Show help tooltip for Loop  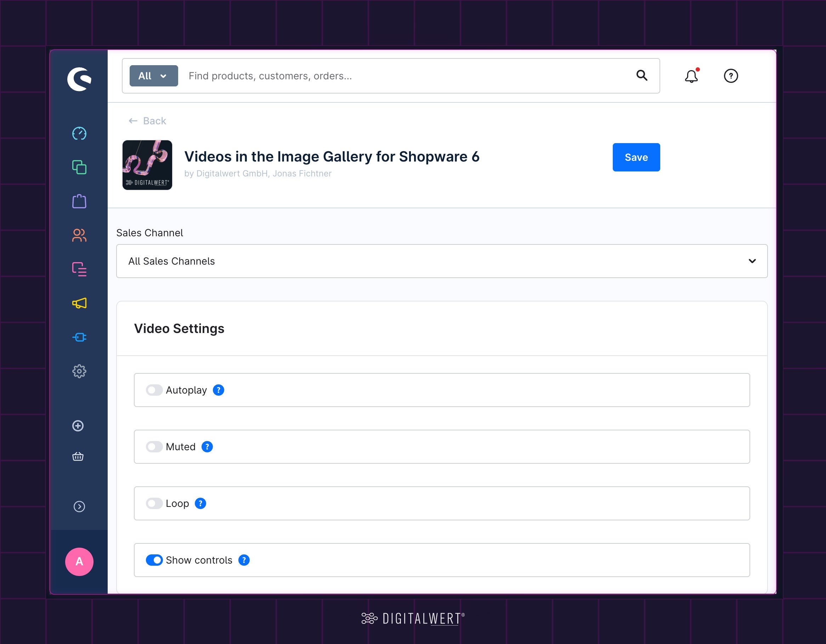click(x=200, y=503)
